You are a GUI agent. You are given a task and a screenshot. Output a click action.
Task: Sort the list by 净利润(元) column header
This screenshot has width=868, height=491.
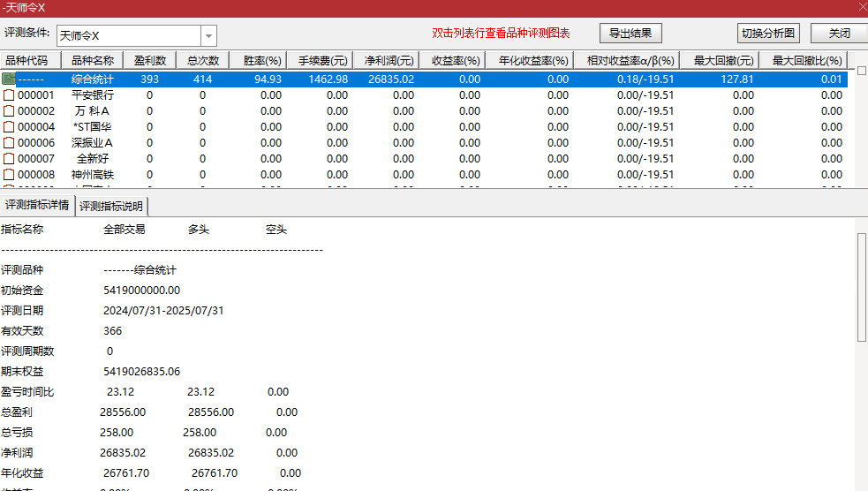[x=389, y=61]
